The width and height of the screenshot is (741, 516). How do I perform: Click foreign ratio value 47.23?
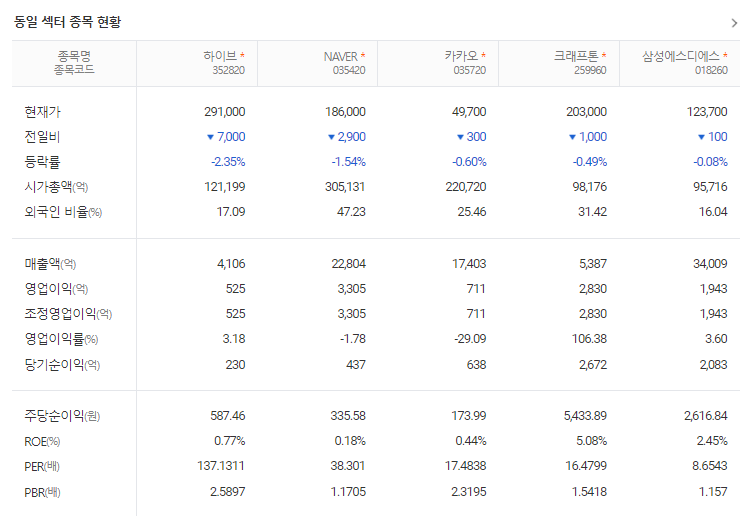351,212
